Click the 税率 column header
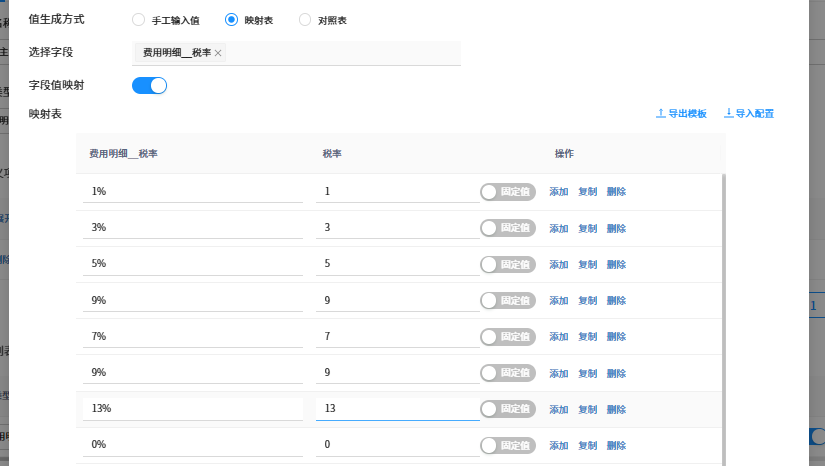The image size is (825, 466). click(x=332, y=154)
